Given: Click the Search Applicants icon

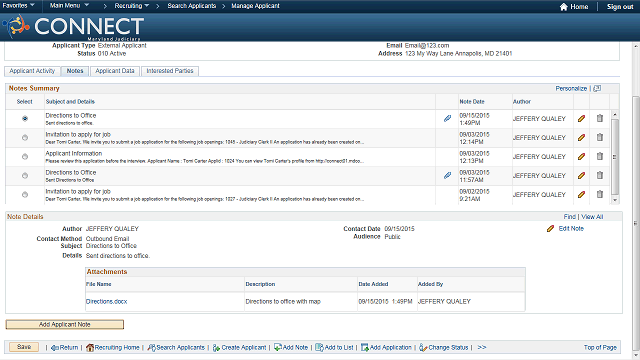Looking at the screenshot, I should point(151,347).
